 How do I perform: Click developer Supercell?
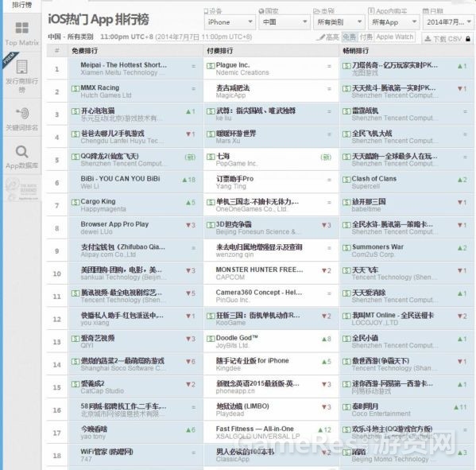point(366,186)
